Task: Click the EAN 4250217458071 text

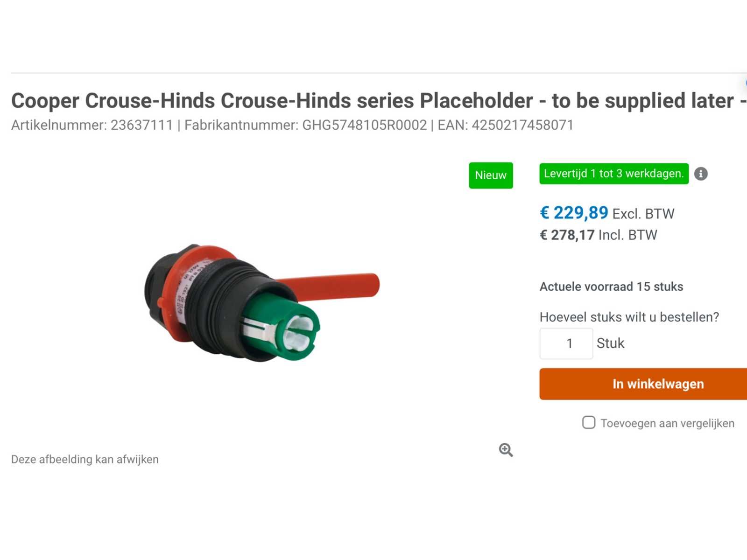Action: (505, 125)
